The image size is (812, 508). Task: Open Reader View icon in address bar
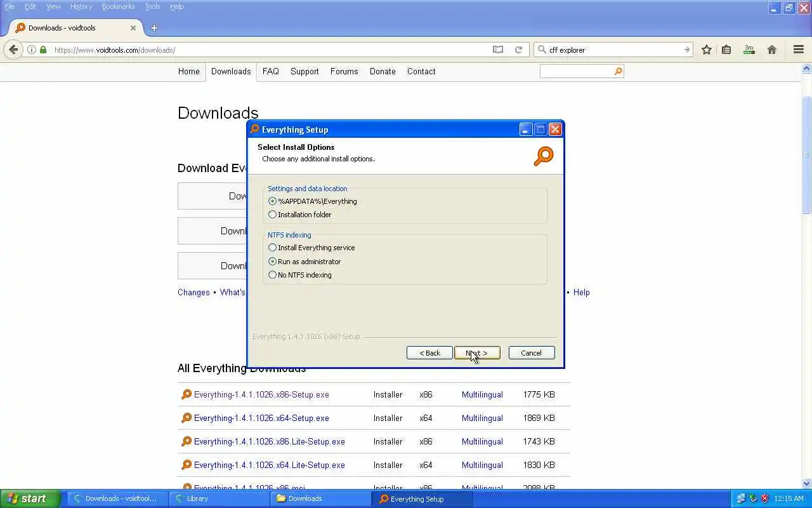point(498,50)
